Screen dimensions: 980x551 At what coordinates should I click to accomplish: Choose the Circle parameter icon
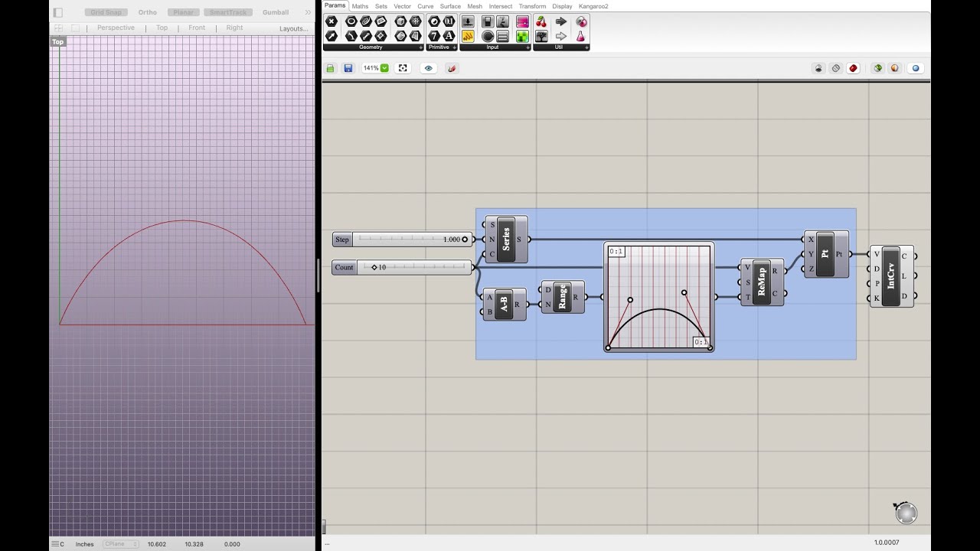(x=351, y=21)
